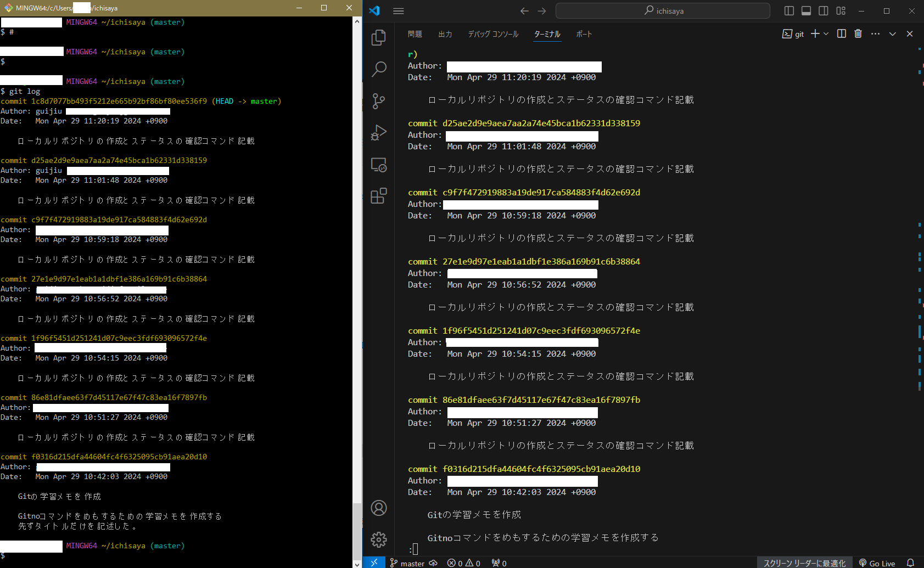Open the terminal profile dropdown chevron
This screenshot has width=924, height=568.
[825, 33]
